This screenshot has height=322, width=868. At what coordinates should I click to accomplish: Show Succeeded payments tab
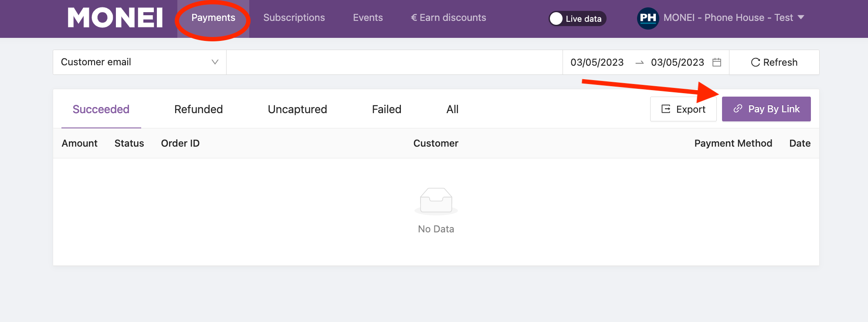coord(101,109)
